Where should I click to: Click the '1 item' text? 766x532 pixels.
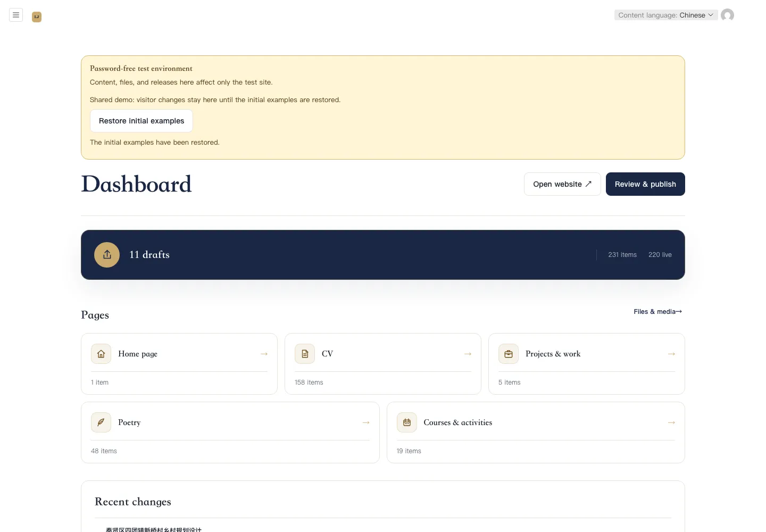[x=99, y=383]
